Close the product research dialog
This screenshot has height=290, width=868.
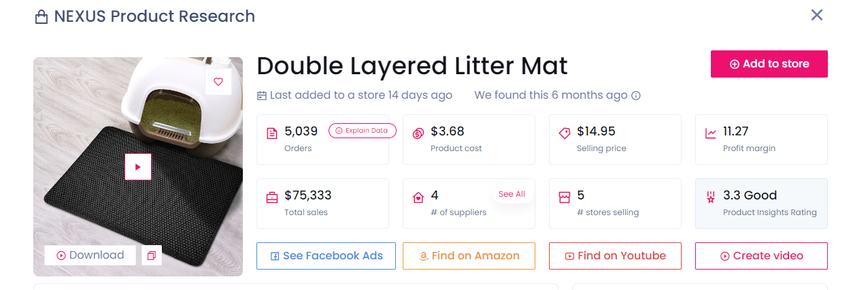(817, 15)
